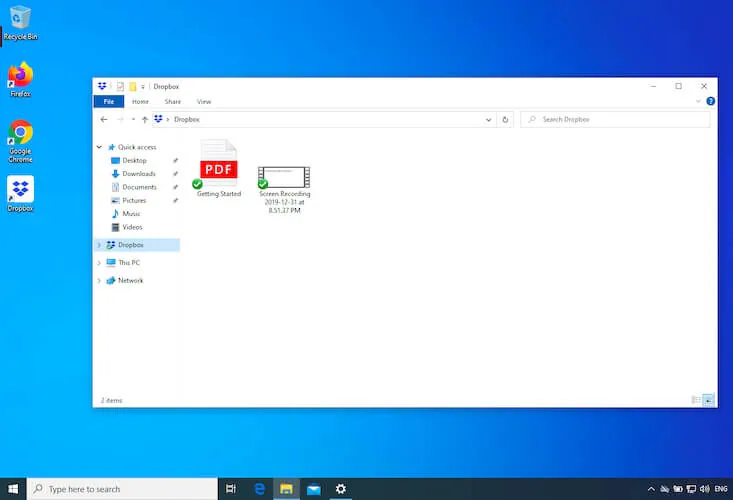The width and height of the screenshot is (733, 500).
Task: Expand the This PC tree node
Action: click(x=99, y=263)
